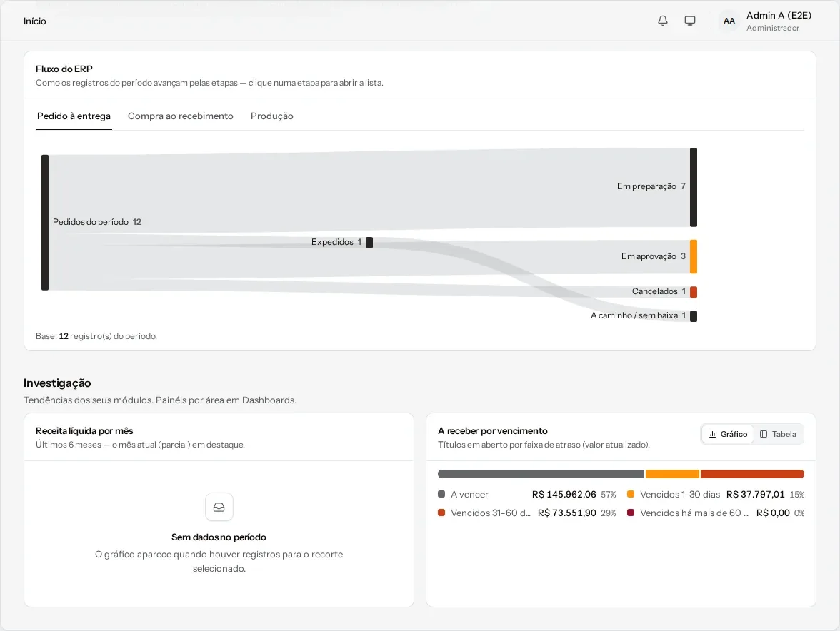Open the Compra ao recebimento tab
This screenshot has height=631, width=840.
pyautogui.click(x=181, y=116)
